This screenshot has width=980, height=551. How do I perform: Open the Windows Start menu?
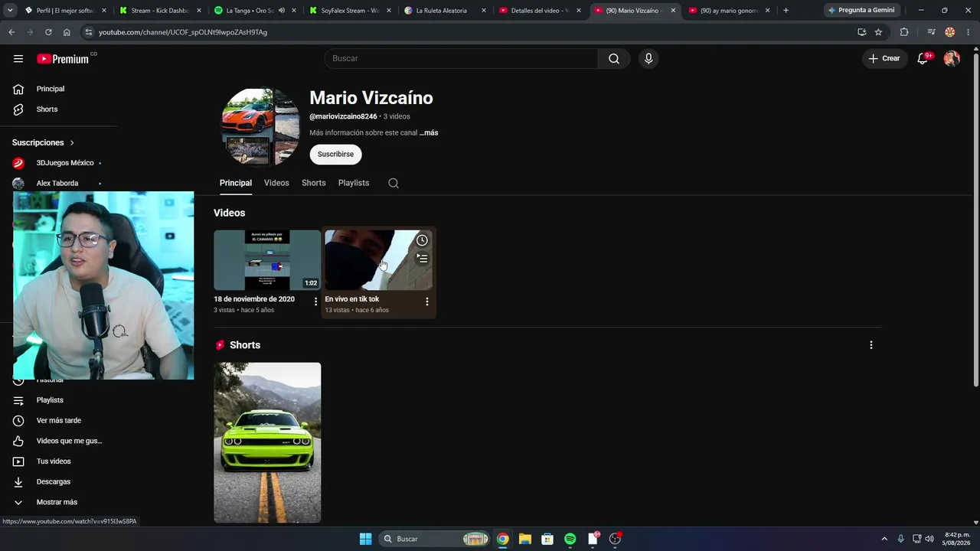pos(365,539)
